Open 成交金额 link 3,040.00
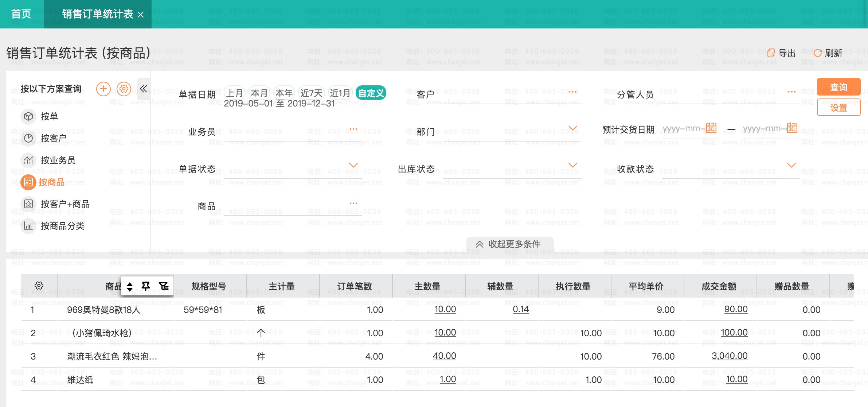The width and height of the screenshot is (868, 407). [730, 356]
